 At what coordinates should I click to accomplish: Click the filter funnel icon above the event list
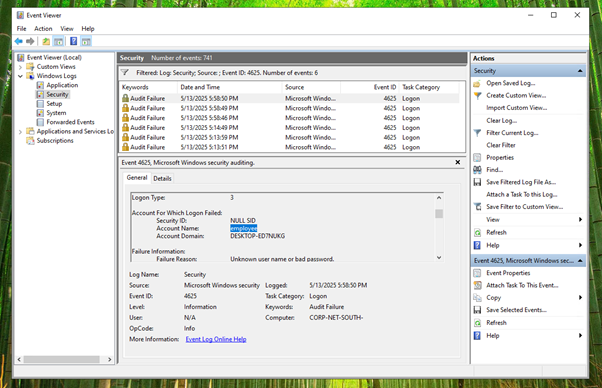pyautogui.click(x=125, y=72)
